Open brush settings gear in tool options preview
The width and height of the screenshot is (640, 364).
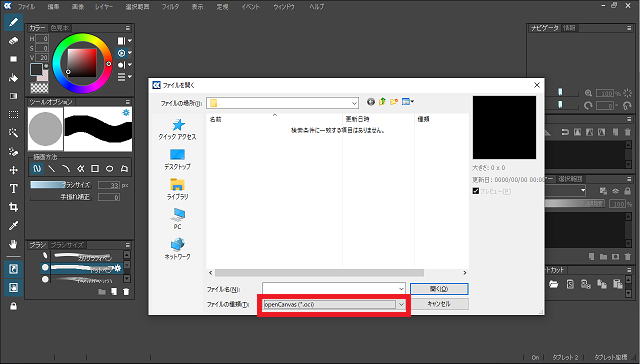click(x=126, y=113)
